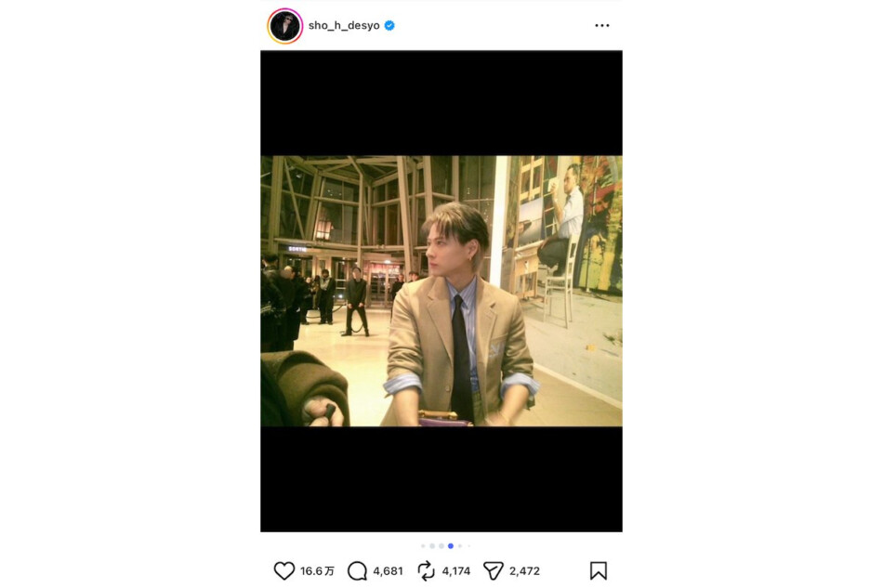Repost using the looping arrows icon
Screen dimensions: 883x588
tap(426, 570)
